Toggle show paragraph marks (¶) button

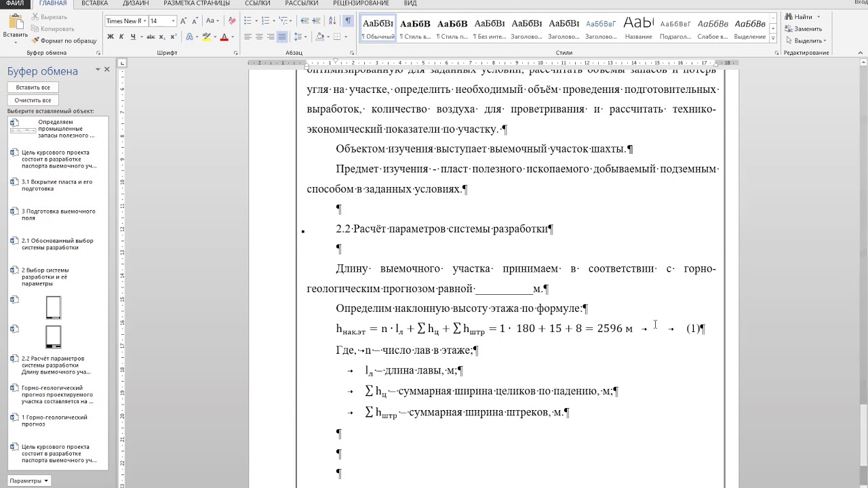pyautogui.click(x=347, y=21)
